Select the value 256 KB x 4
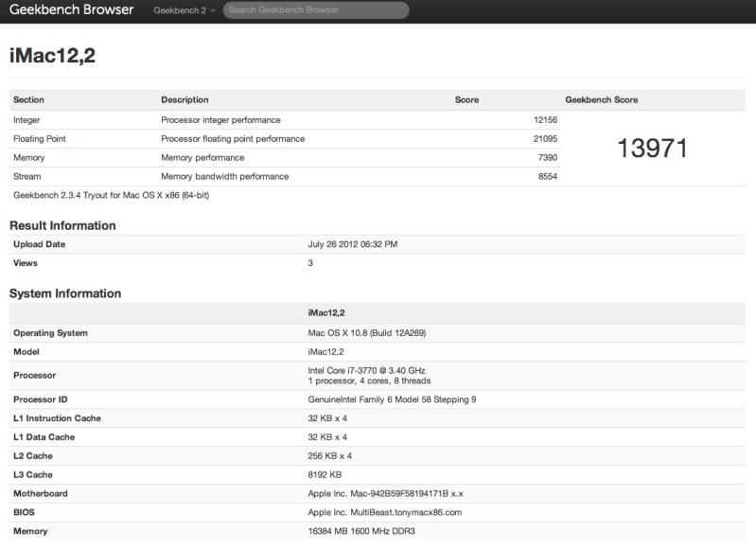Viewport: 756px width, 551px height. [x=330, y=456]
